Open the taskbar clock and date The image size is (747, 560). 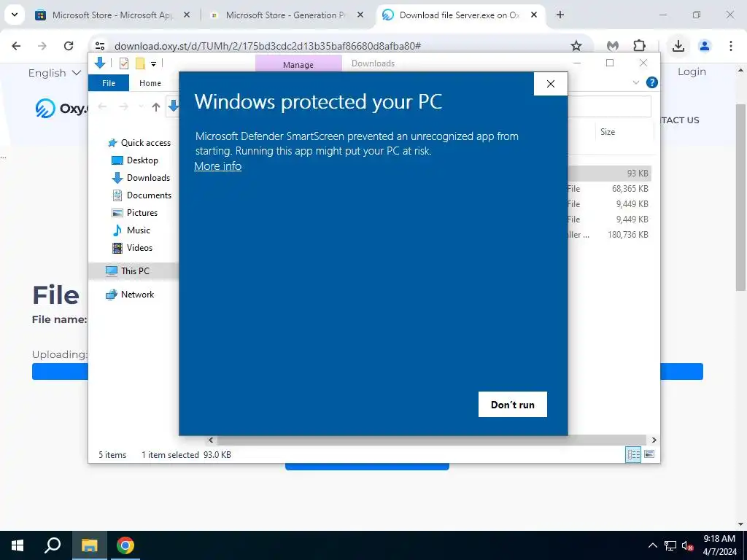(x=720, y=545)
